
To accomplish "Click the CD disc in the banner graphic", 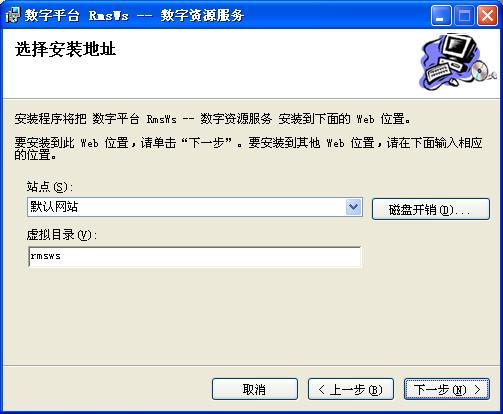I will point(480,70).
